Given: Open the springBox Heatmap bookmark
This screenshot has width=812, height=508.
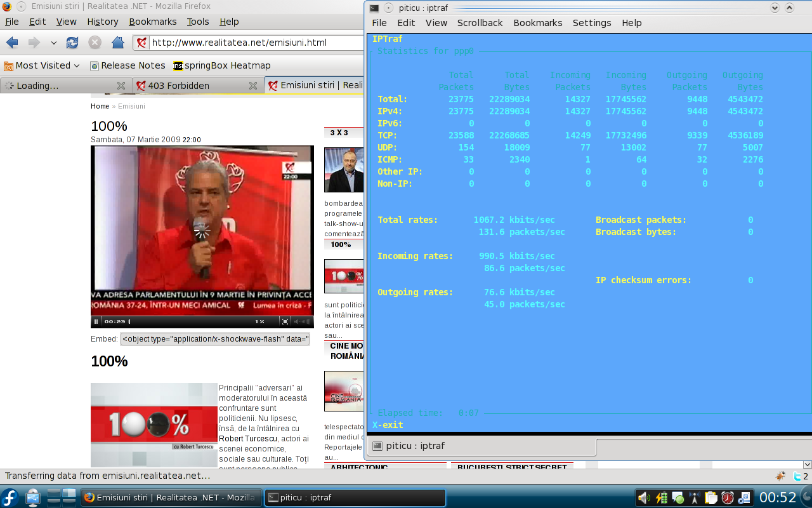Looking at the screenshot, I should [222, 65].
